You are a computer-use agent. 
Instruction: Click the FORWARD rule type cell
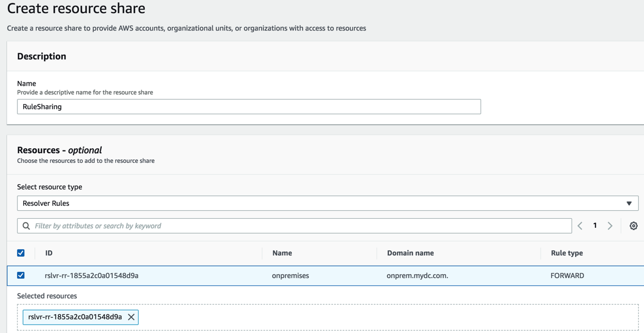(x=567, y=275)
